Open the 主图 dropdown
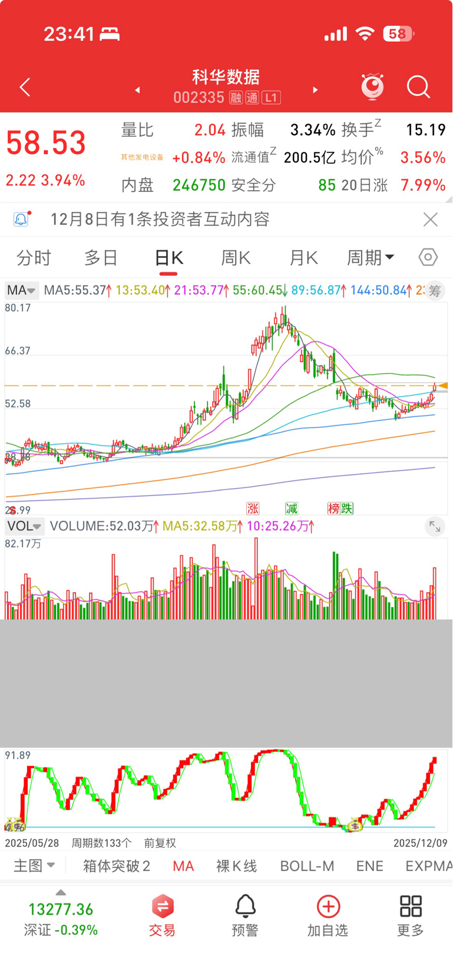Viewport: 453px width, 980px height. 34,866
